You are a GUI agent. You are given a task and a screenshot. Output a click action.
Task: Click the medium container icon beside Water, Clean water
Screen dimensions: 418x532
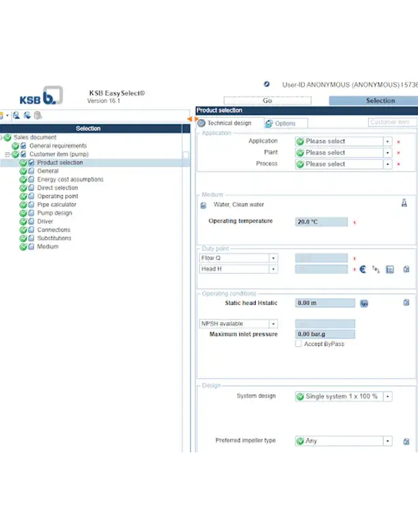click(204, 205)
